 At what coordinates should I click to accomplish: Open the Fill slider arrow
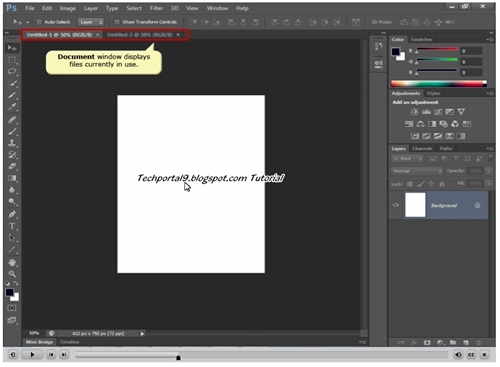point(489,184)
